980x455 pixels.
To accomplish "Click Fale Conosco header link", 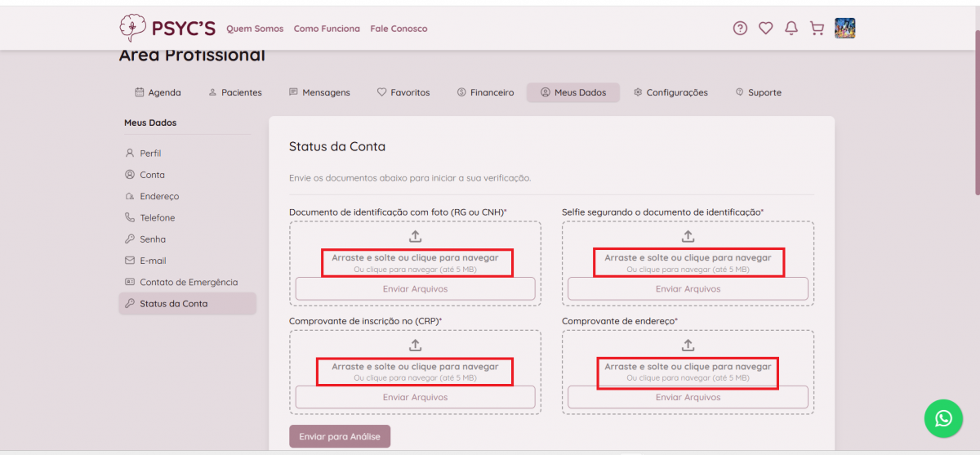I will [x=399, y=29].
